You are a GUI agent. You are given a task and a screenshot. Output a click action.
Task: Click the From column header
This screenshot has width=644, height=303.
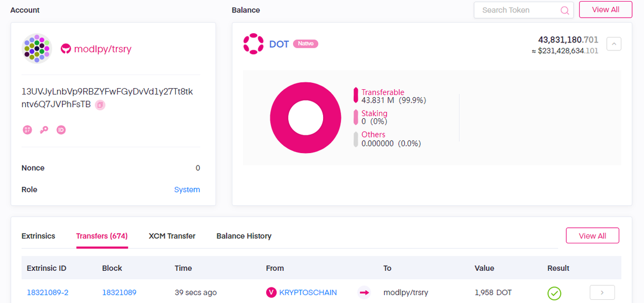pos(275,268)
